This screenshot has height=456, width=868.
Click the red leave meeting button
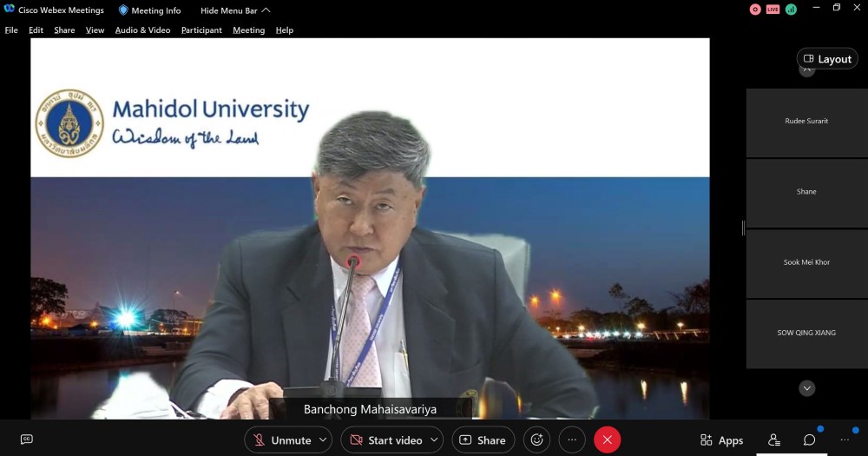(607, 440)
